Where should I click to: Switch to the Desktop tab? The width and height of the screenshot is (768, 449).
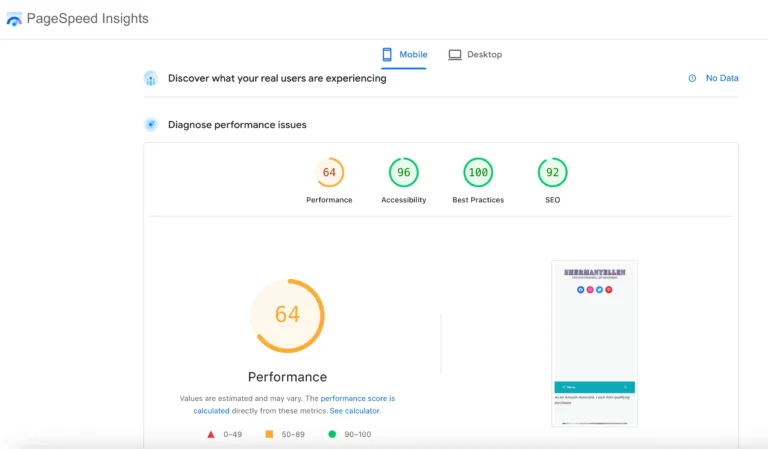point(475,54)
